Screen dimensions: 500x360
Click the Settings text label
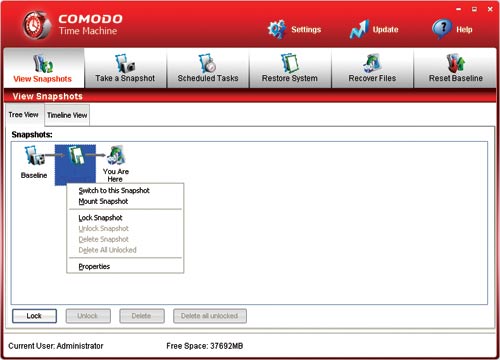pyautogui.click(x=306, y=30)
